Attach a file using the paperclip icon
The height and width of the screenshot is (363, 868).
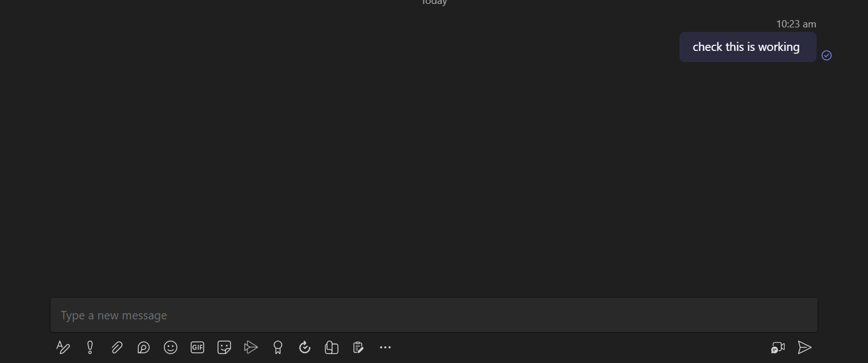pos(116,347)
